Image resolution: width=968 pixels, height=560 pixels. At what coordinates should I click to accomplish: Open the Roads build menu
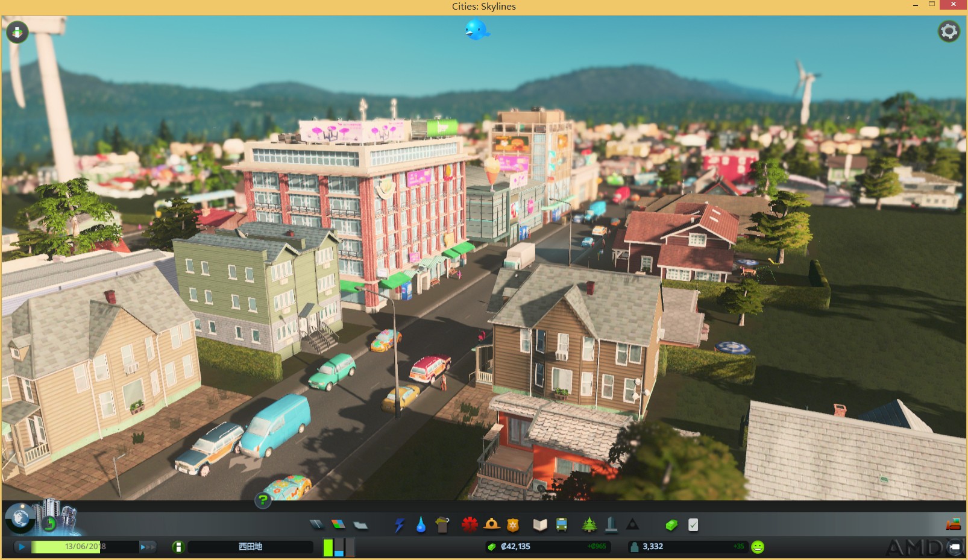[x=316, y=525]
